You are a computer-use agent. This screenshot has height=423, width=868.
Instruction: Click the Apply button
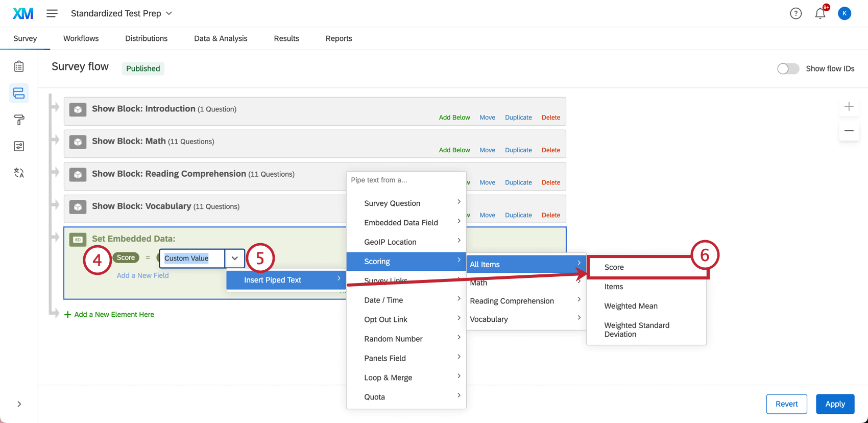pos(835,404)
